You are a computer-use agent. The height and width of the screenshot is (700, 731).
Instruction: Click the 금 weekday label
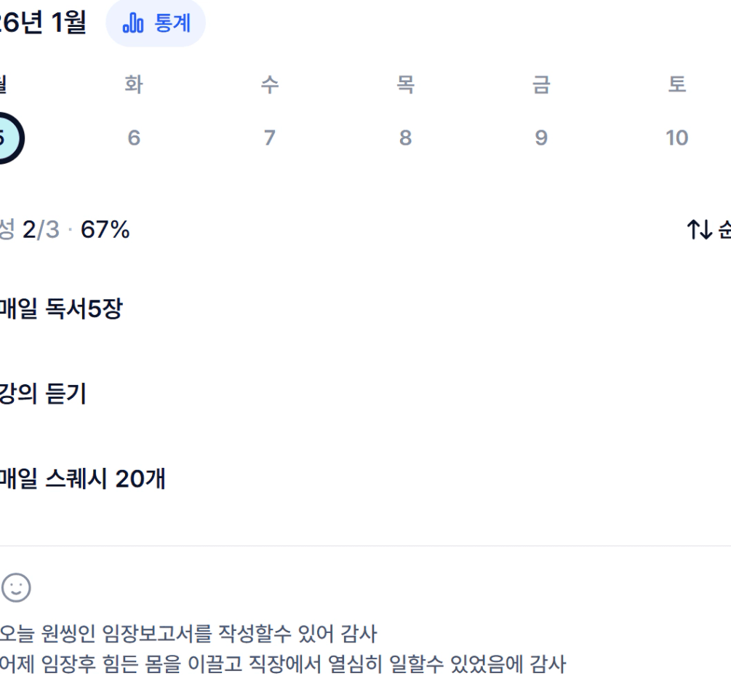point(540,85)
